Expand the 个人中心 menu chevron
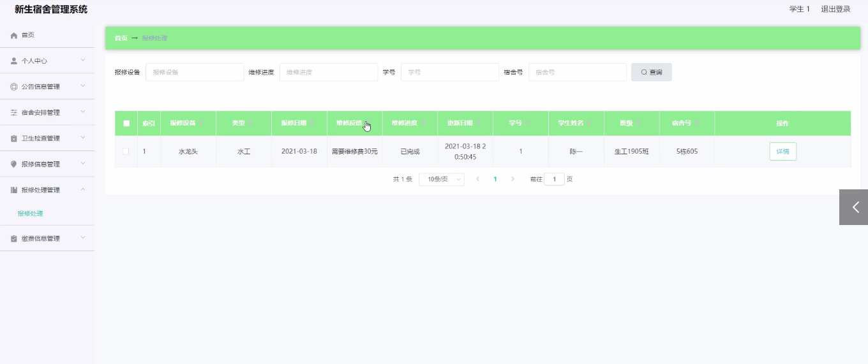The width and height of the screenshot is (868, 364). tap(83, 61)
